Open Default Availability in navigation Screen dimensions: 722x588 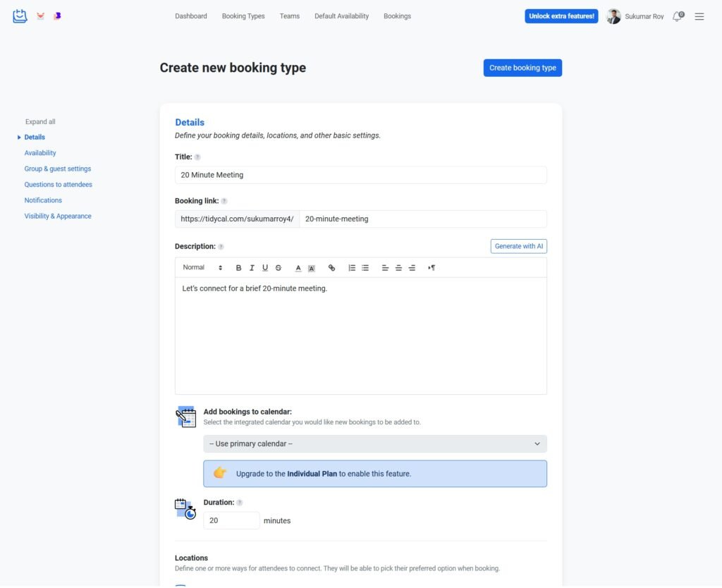coord(341,16)
